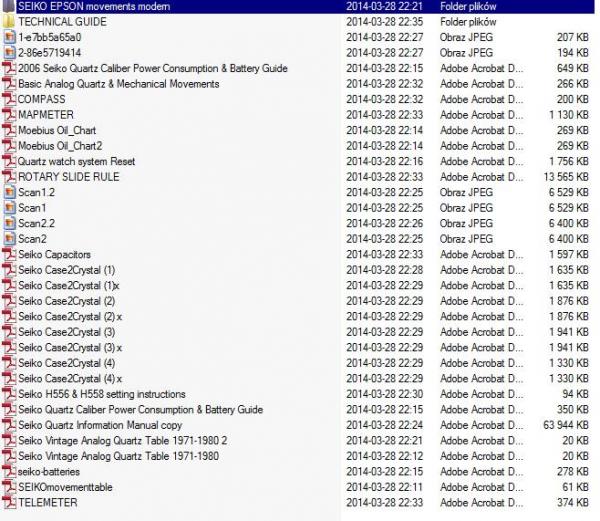The image size is (600, 521).
Task: Click the COMPASS PDF icon
Action: (x=9, y=99)
